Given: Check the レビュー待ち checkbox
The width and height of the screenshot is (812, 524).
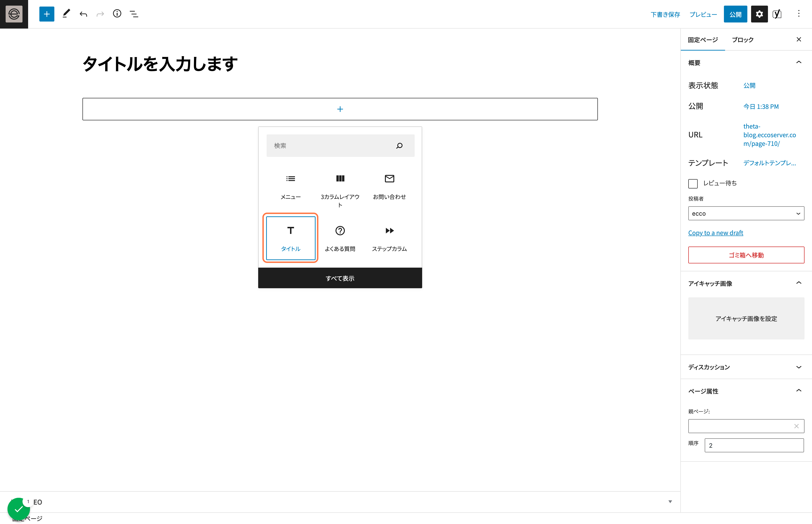Looking at the screenshot, I should click(x=693, y=183).
